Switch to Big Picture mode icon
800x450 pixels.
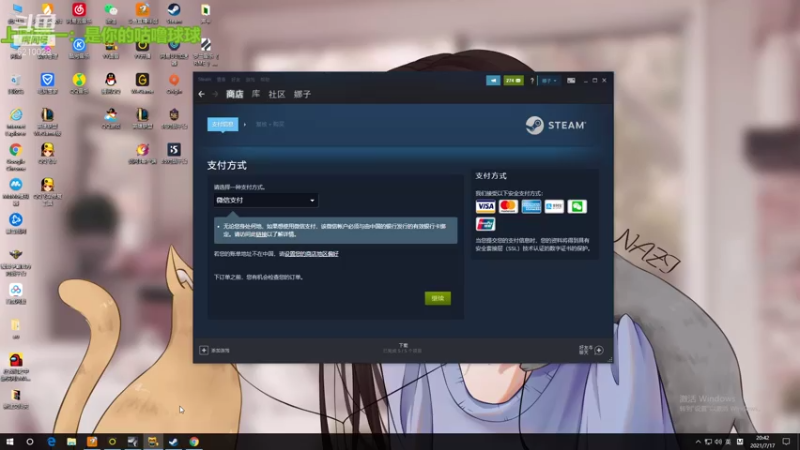click(571, 81)
